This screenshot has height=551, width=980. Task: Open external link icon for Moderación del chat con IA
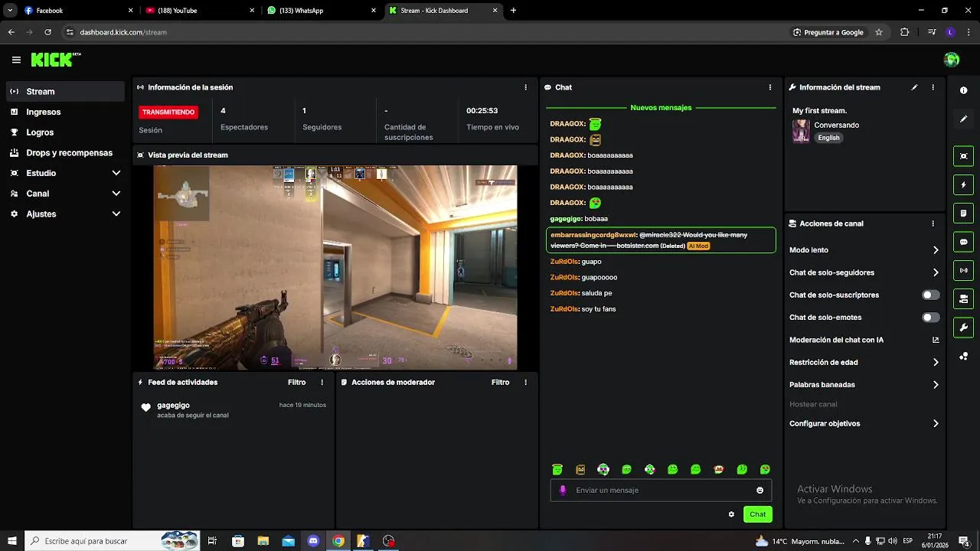click(936, 340)
